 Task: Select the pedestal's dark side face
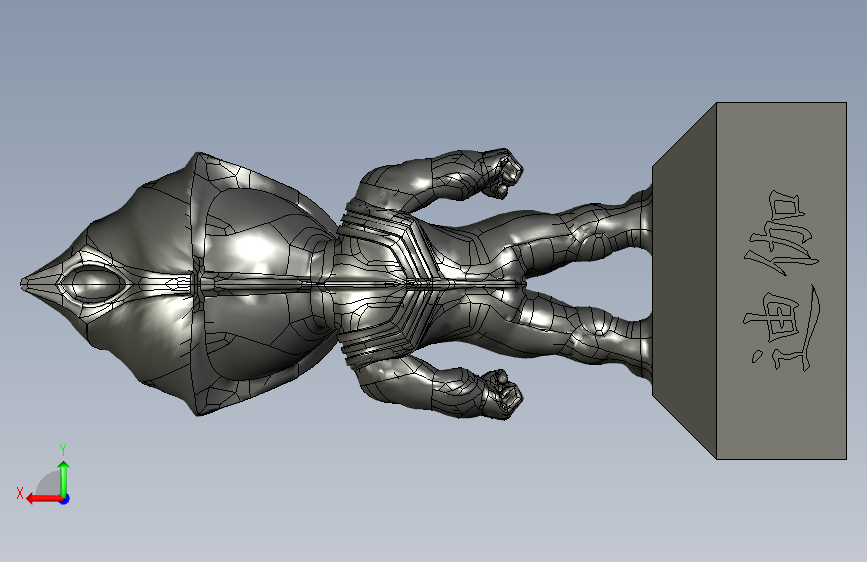(x=685, y=281)
